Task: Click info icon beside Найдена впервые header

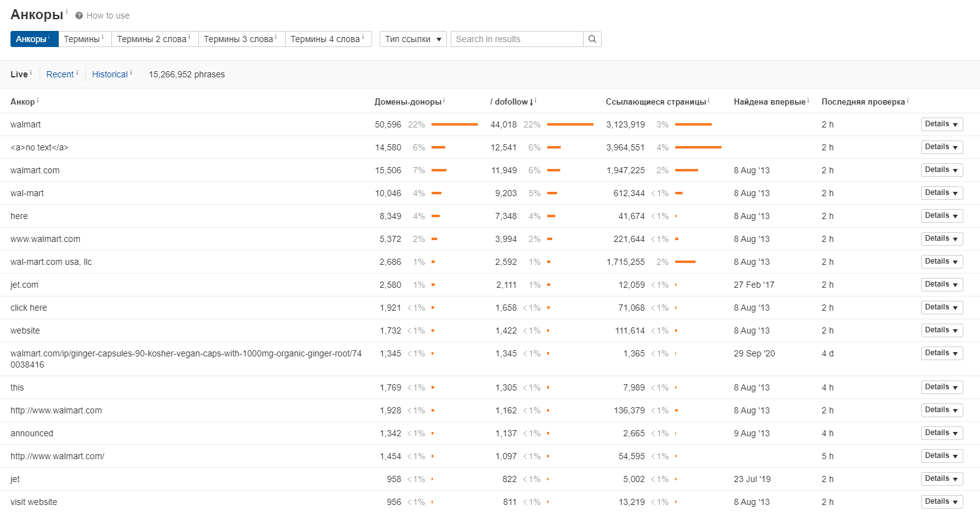Action: tap(808, 100)
